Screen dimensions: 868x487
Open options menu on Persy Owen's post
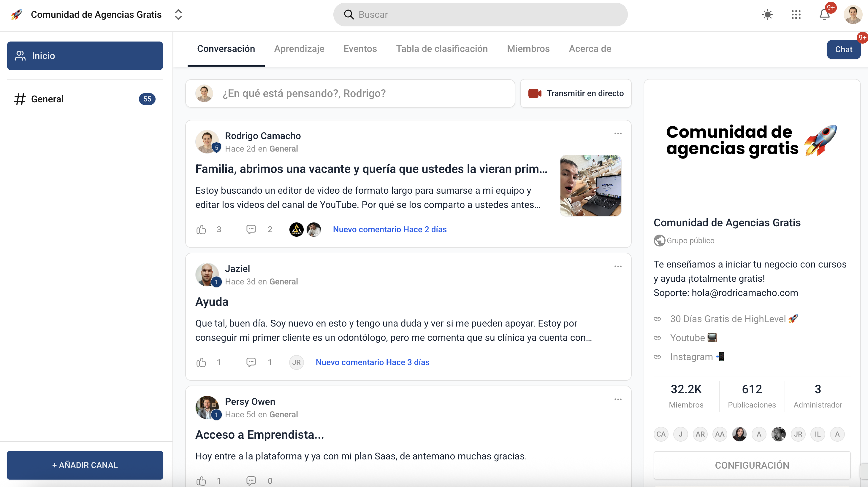618,399
